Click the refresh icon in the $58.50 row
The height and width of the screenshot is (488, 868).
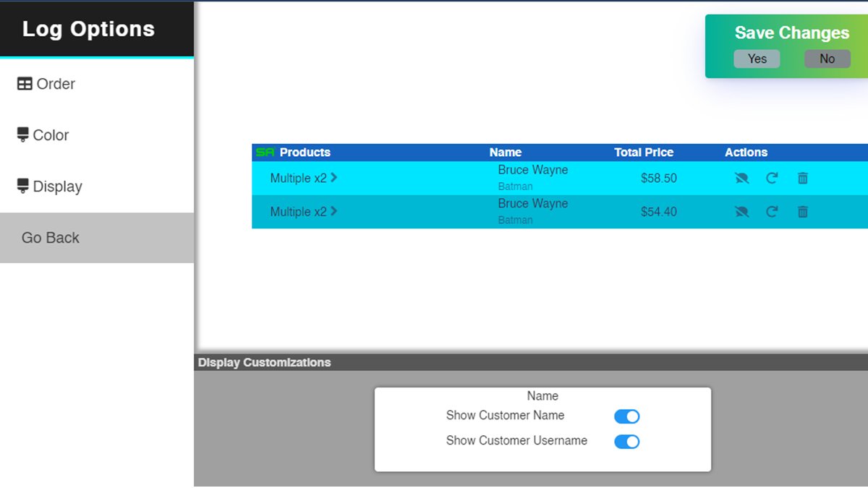pos(772,178)
